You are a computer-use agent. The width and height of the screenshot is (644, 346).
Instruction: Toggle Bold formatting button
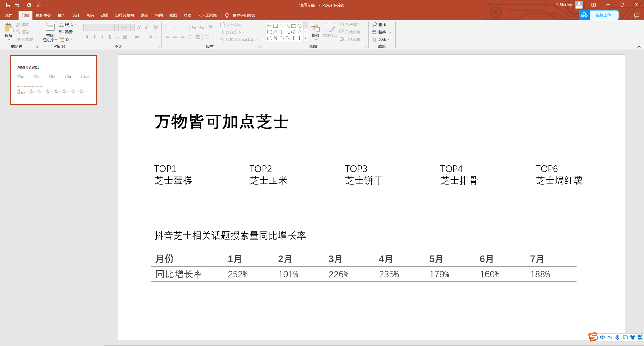pyautogui.click(x=87, y=37)
